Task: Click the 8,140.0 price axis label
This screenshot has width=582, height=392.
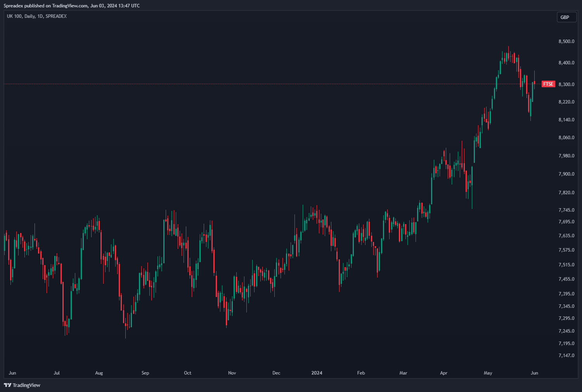Action: pos(566,120)
